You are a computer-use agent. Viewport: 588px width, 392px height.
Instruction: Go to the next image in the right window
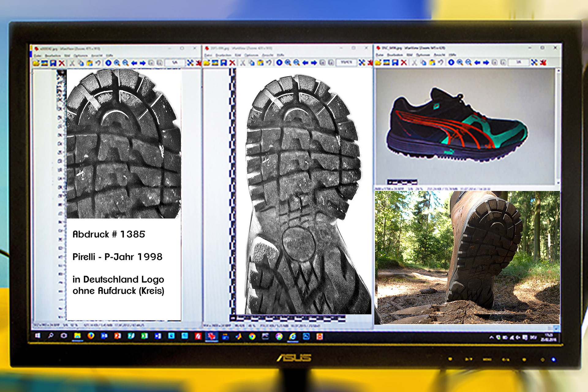486,62
